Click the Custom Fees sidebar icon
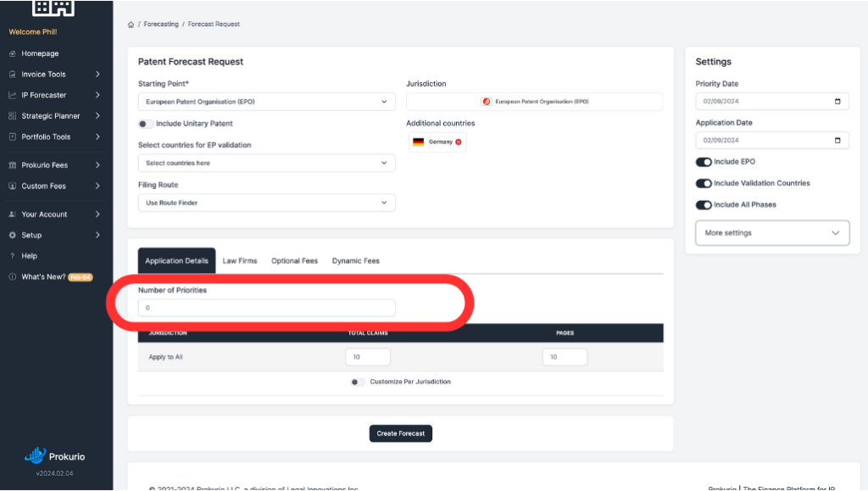868x491 pixels. 12,186
